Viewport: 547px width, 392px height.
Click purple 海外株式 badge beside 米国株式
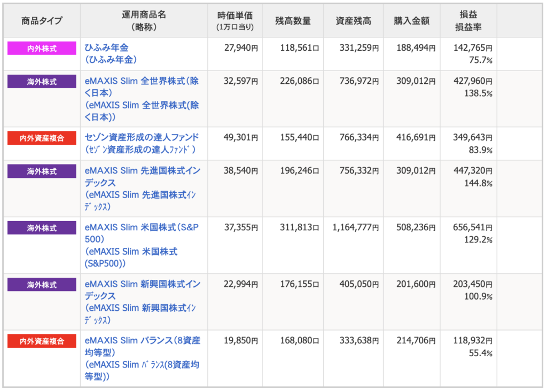click(x=42, y=228)
